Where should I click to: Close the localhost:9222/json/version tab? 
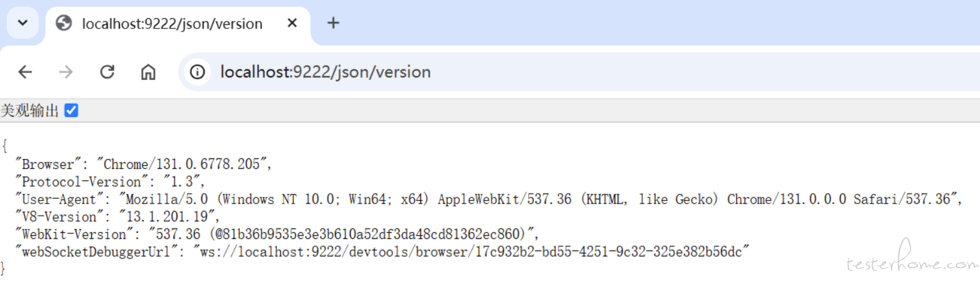292,23
